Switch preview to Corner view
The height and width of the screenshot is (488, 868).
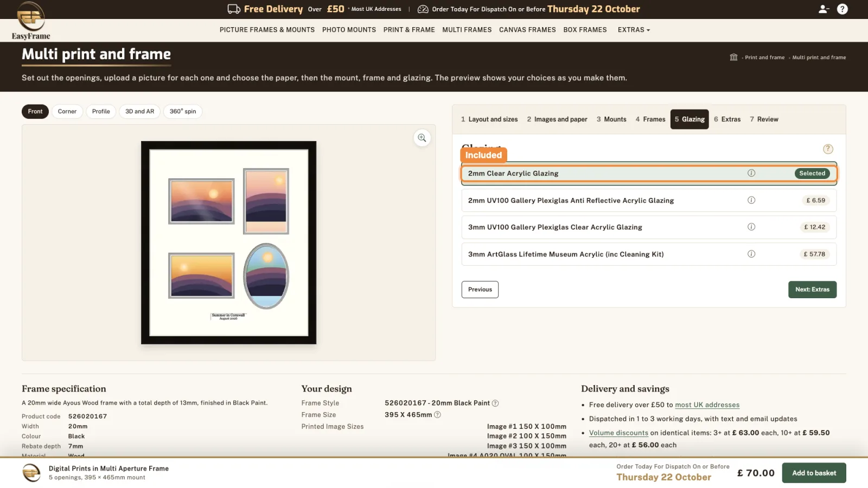[67, 111]
